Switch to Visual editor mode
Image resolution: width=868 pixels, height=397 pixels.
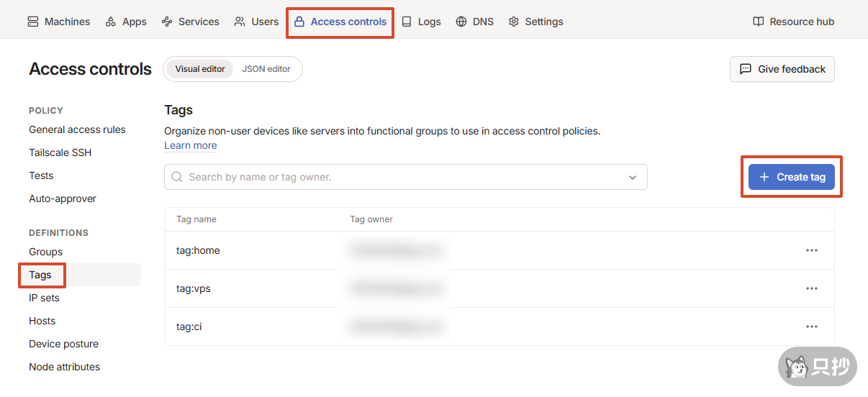pos(200,69)
